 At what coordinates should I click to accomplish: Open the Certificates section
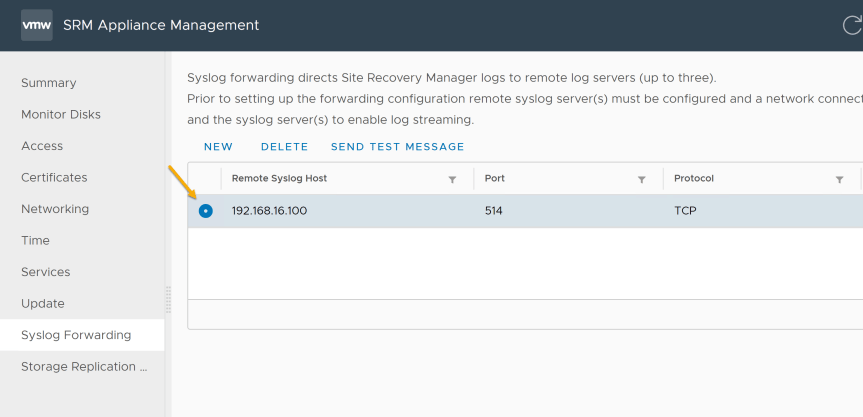pyautogui.click(x=54, y=178)
